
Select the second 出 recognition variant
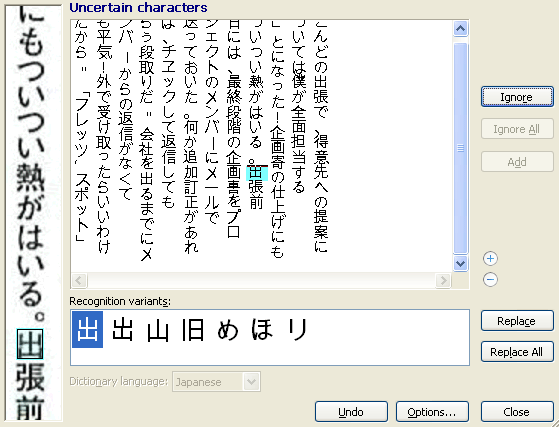122,329
